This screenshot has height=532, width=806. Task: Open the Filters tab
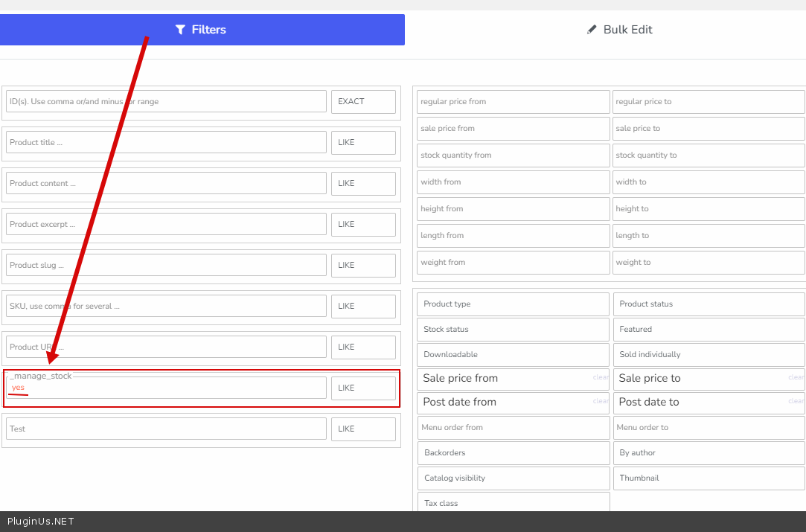coord(202,30)
